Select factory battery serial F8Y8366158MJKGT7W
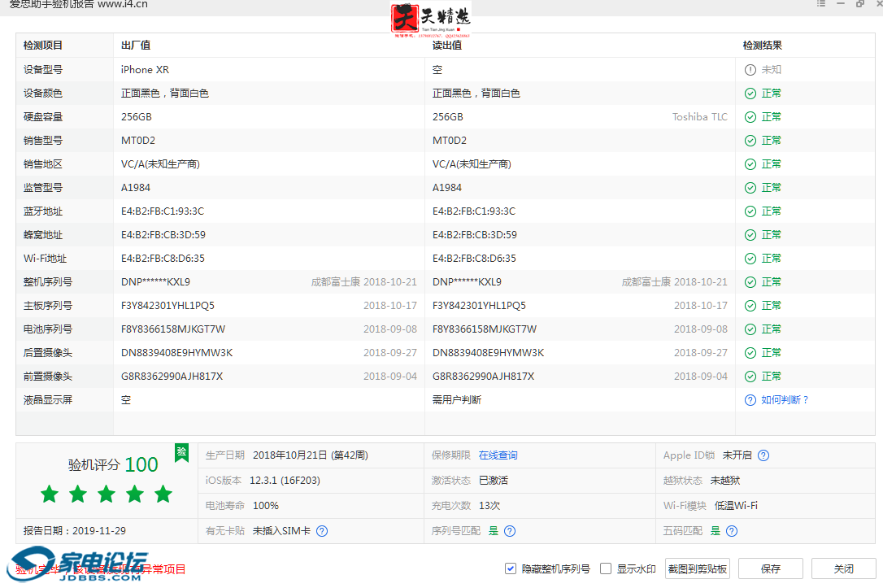 coord(173,329)
